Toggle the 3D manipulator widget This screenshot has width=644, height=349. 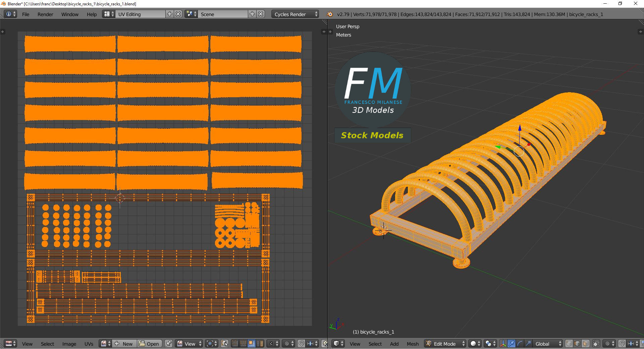[x=503, y=344]
